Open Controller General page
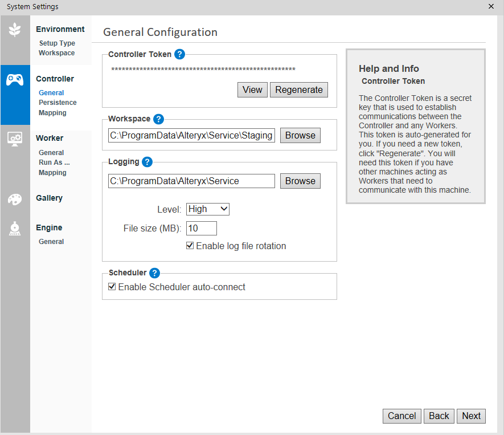This screenshot has width=504, height=435. click(x=51, y=93)
